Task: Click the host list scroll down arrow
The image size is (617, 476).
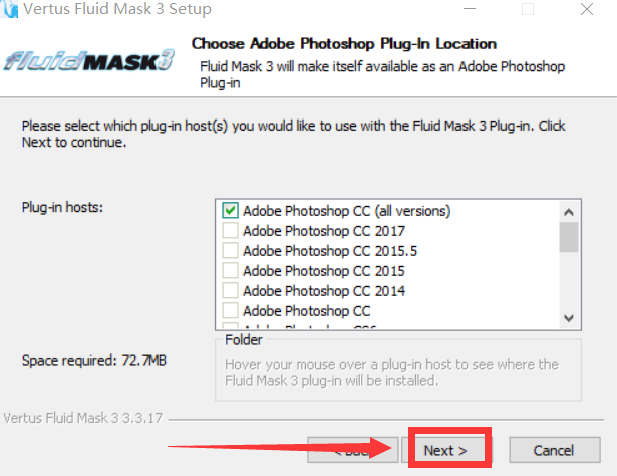Action: coord(569,317)
